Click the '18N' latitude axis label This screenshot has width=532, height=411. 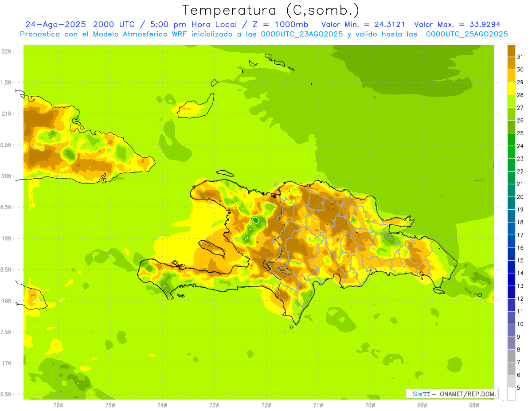[x=6, y=301]
